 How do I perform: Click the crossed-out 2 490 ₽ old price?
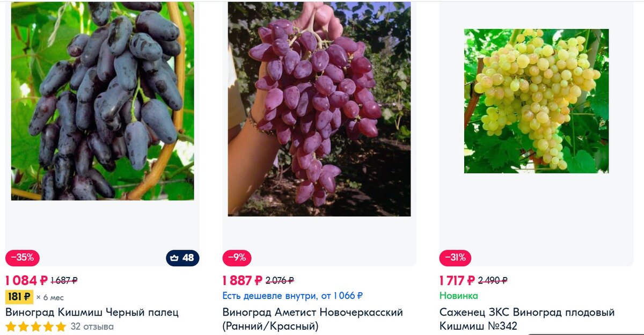point(493,280)
